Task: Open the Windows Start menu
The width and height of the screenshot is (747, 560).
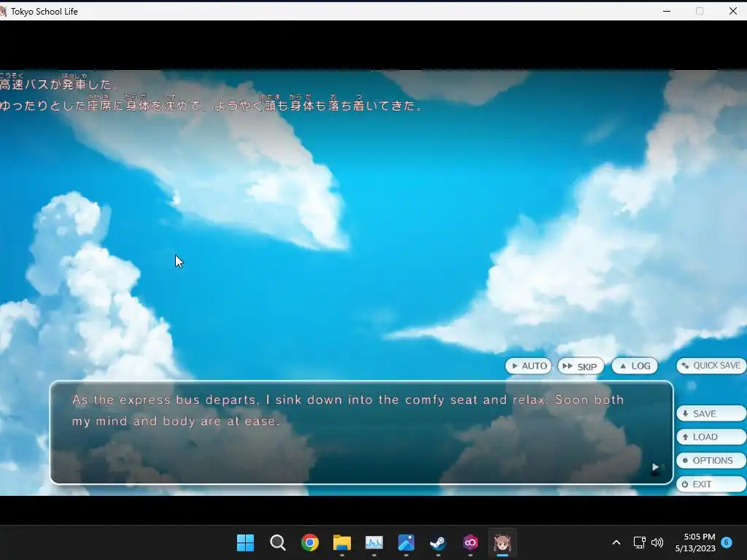Action: click(245, 542)
